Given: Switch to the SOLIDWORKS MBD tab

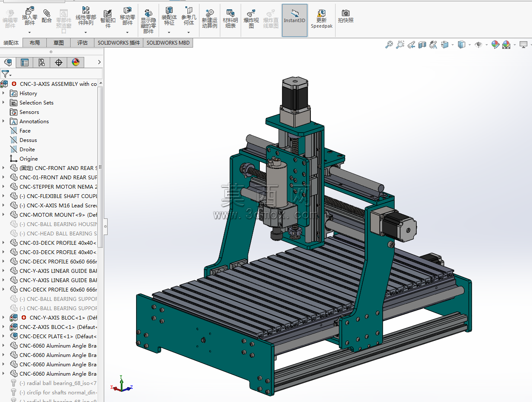Looking at the screenshot, I should pyautogui.click(x=168, y=42).
